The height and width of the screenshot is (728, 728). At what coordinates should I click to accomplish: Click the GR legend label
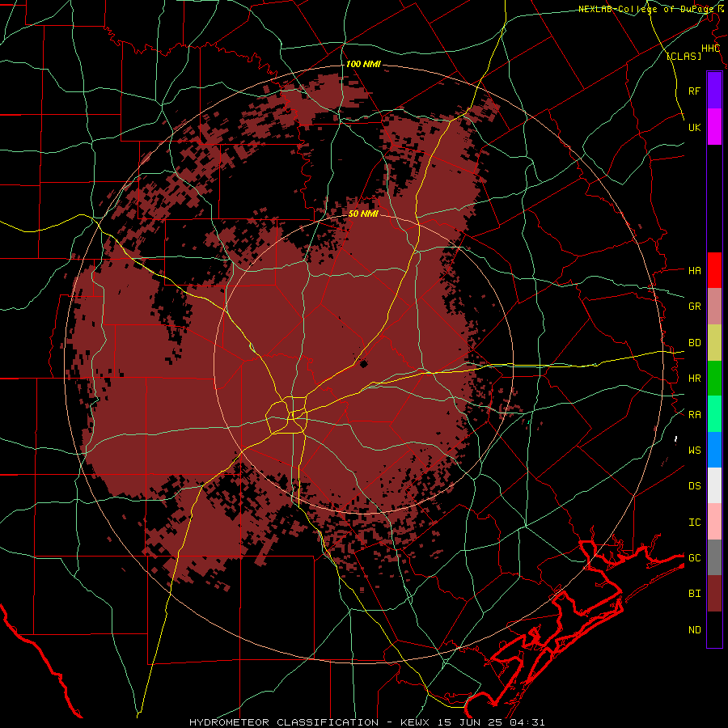(x=694, y=307)
